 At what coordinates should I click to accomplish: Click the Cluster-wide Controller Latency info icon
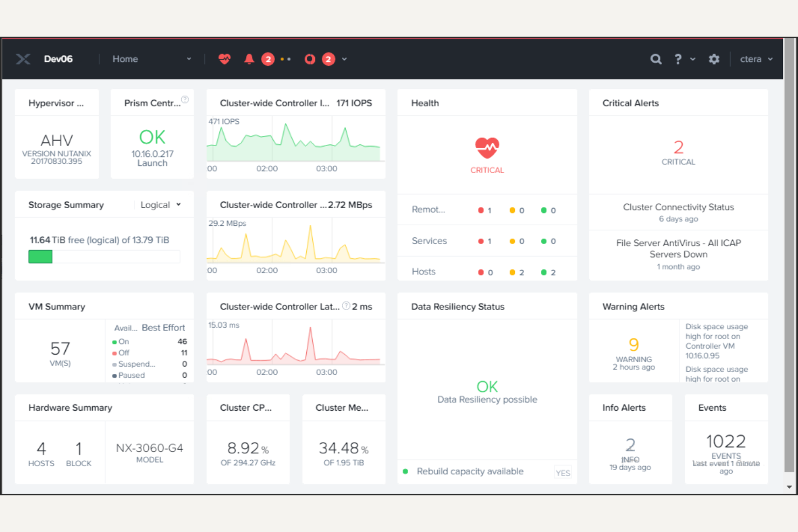pyautogui.click(x=346, y=306)
